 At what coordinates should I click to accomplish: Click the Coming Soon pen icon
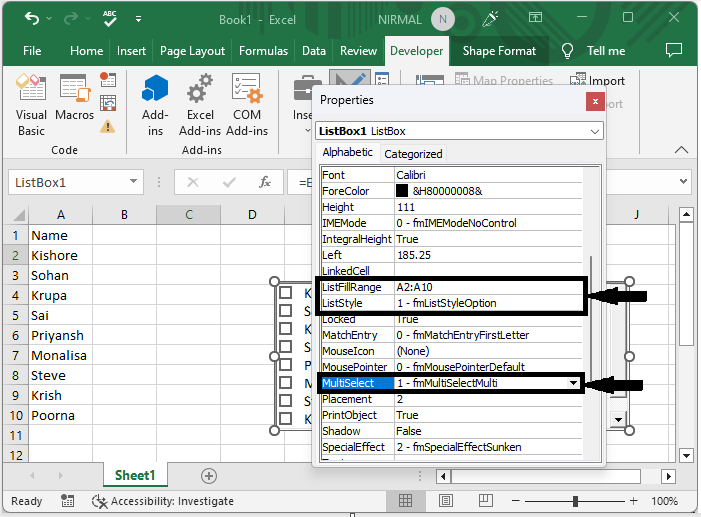[x=490, y=19]
